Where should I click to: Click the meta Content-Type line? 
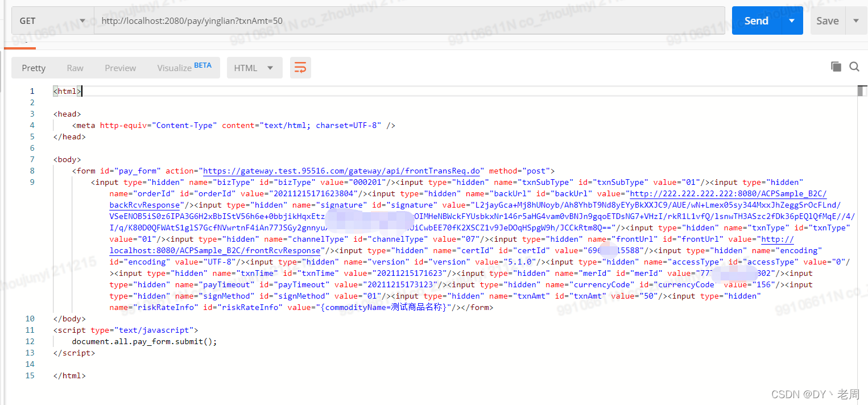pyautogui.click(x=233, y=125)
